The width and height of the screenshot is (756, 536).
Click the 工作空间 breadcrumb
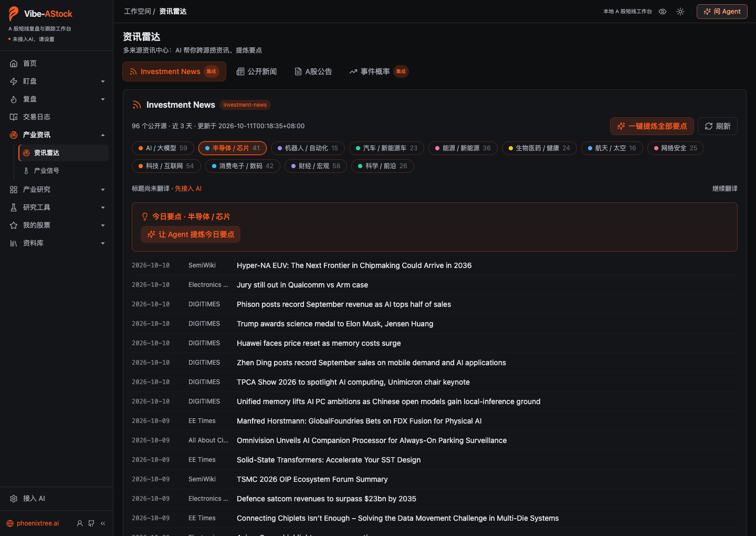point(137,12)
